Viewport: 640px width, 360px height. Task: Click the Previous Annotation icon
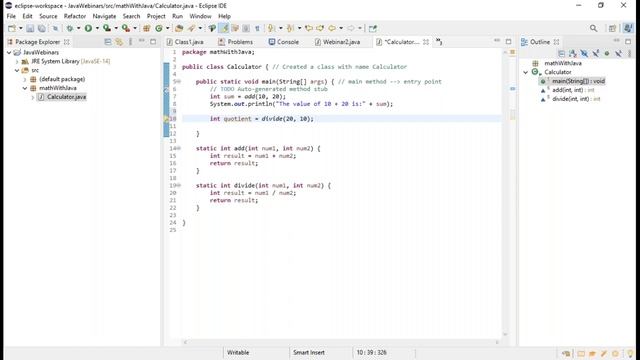pos(290,28)
